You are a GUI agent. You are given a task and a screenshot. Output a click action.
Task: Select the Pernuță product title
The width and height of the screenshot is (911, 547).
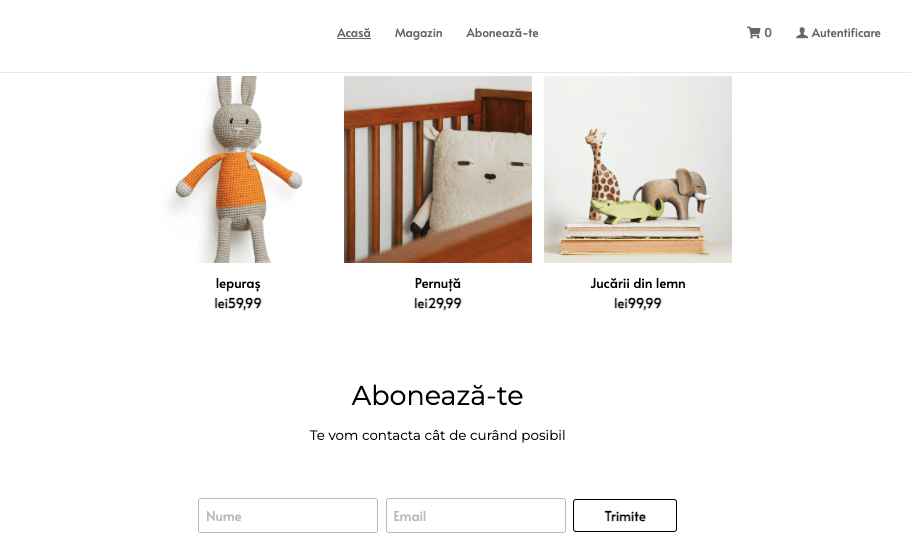pos(437,284)
